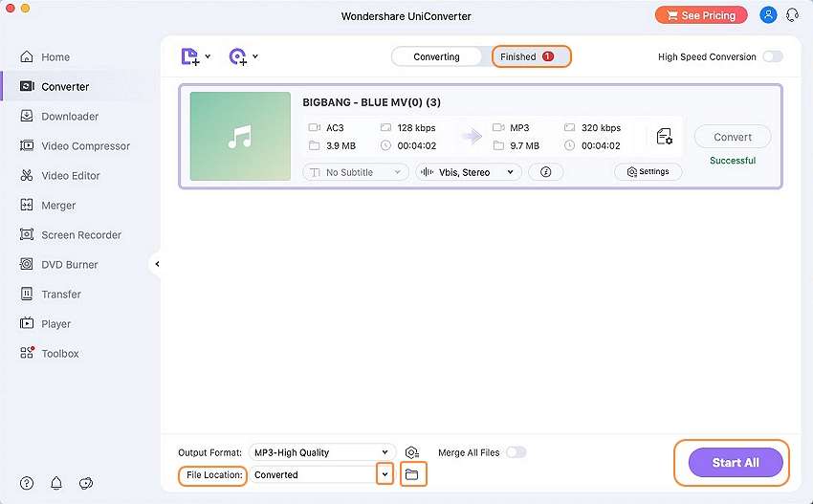Toggle Merge All Files switch

click(516, 452)
